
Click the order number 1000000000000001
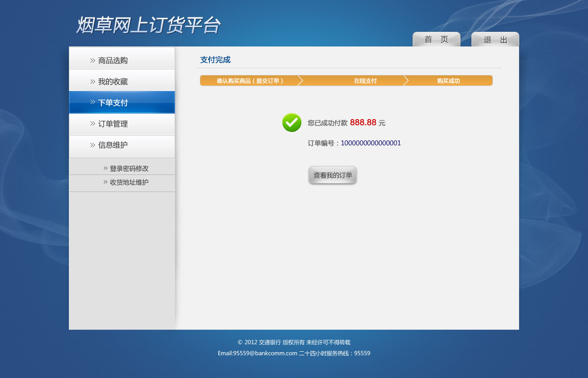point(371,143)
